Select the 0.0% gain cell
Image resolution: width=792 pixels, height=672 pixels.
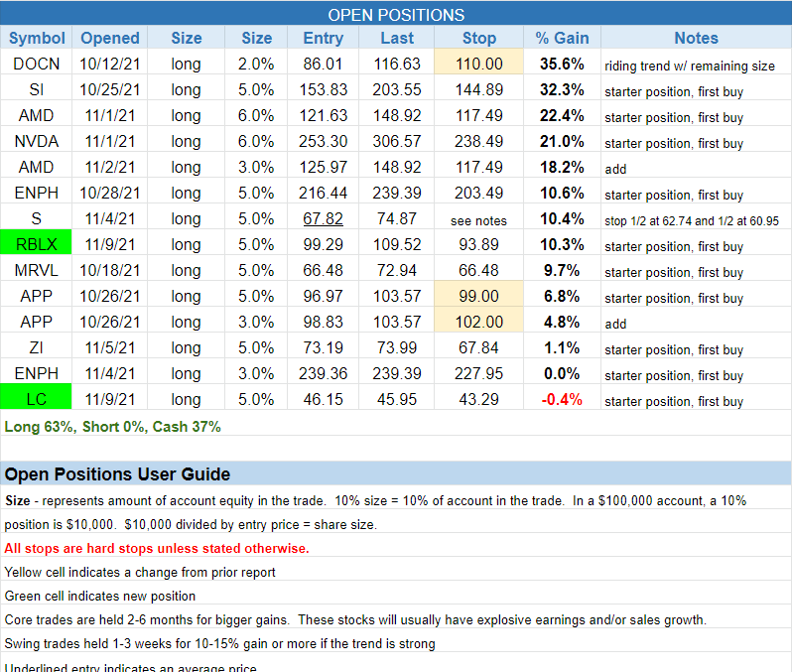562,373
